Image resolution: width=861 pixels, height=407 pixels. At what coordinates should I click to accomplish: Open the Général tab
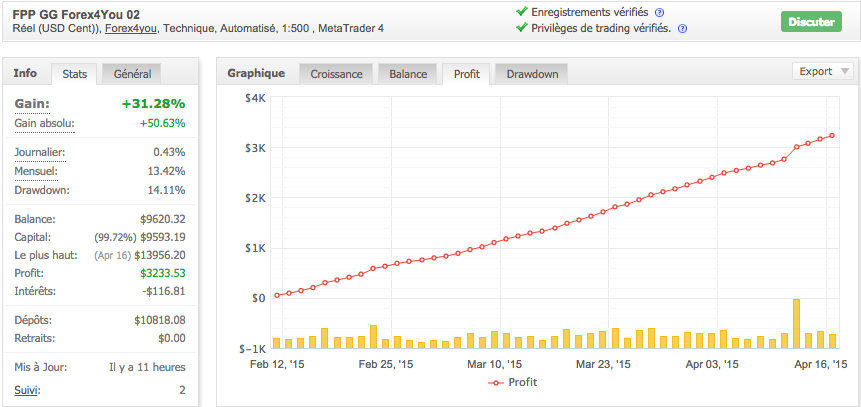click(132, 74)
